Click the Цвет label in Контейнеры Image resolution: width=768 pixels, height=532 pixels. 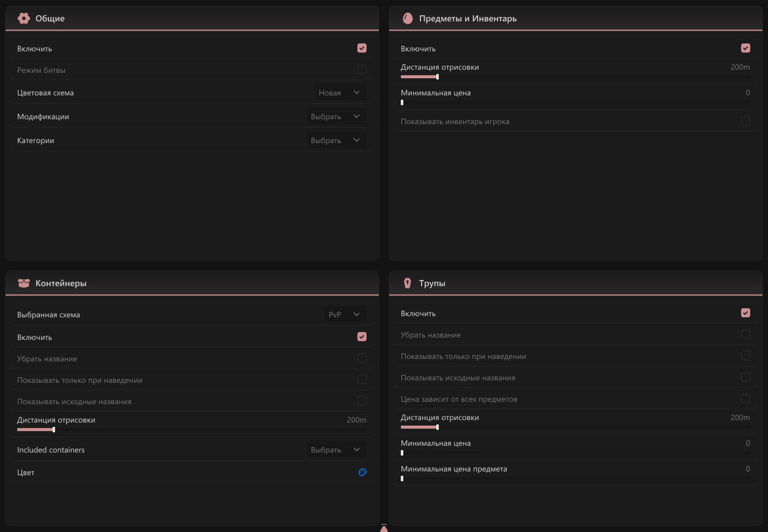[26, 473]
